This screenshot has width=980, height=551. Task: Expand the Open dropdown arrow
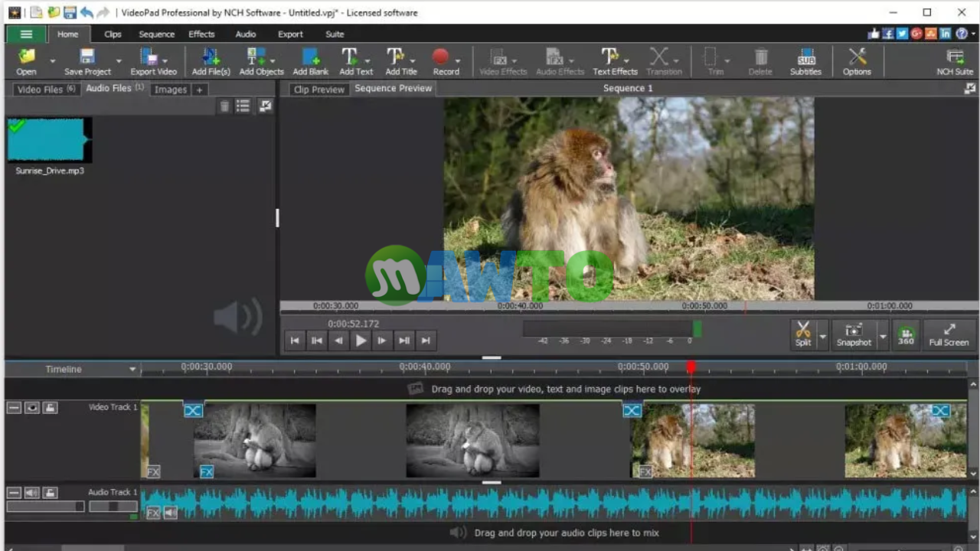(53, 61)
